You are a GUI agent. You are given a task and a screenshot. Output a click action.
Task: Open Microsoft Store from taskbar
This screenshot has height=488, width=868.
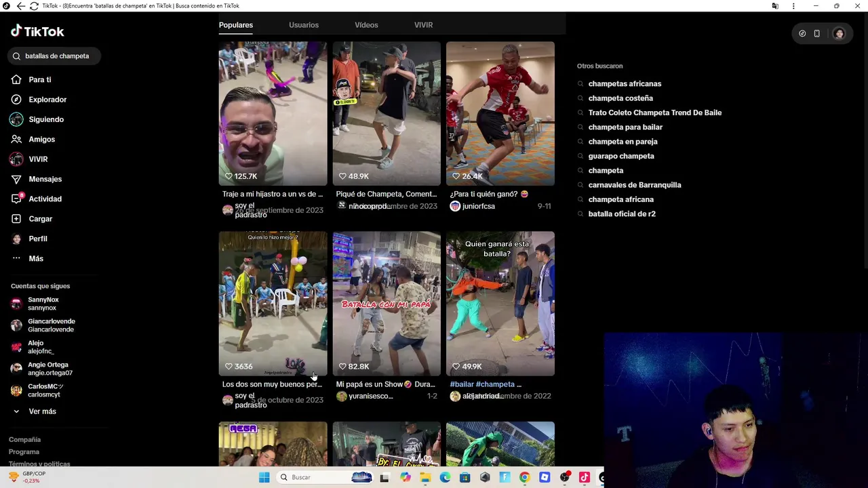(x=465, y=477)
